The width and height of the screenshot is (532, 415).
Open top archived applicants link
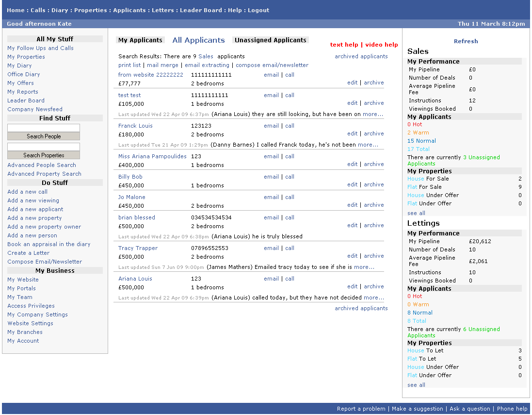(361, 56)
